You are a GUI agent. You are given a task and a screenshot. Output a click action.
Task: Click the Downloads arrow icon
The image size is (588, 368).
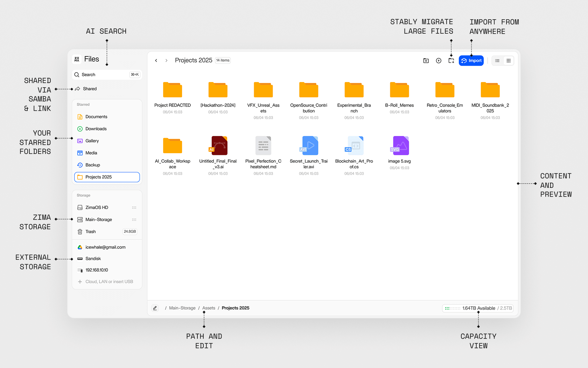[80, 129]
